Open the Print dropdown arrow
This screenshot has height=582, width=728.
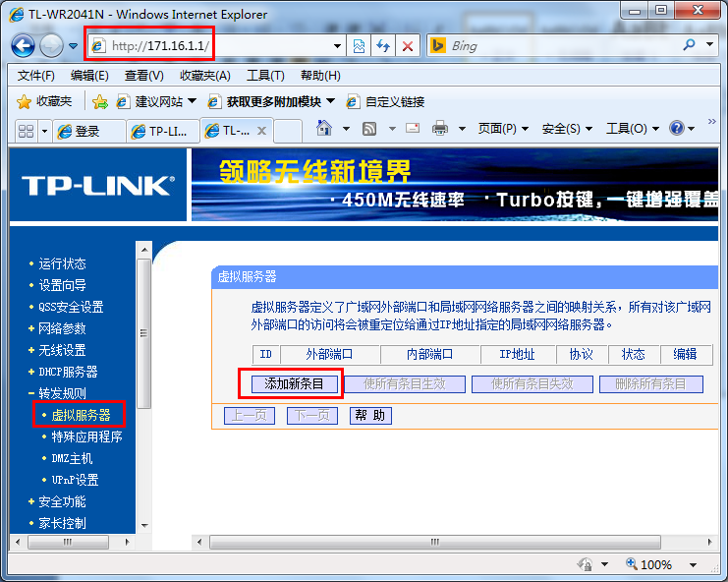[462, 129]
